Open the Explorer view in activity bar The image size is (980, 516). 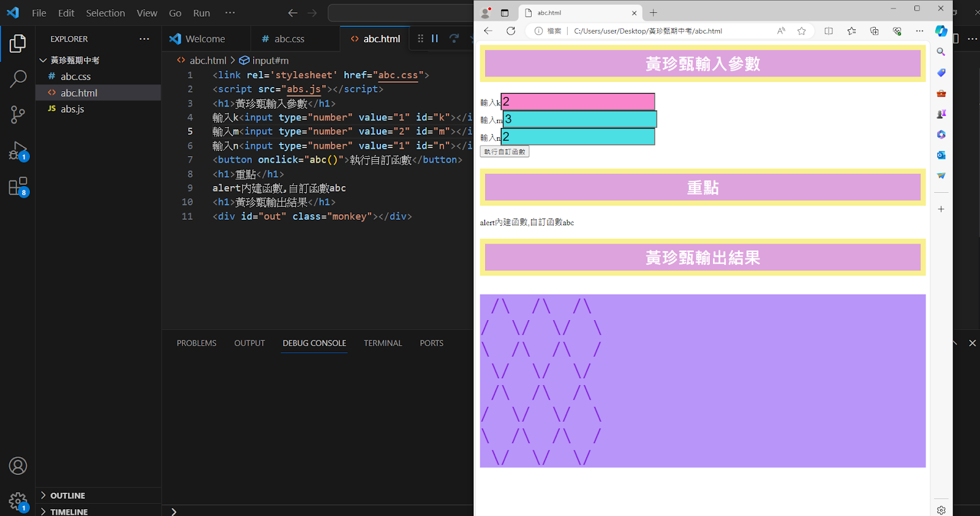tap(18, 43)
